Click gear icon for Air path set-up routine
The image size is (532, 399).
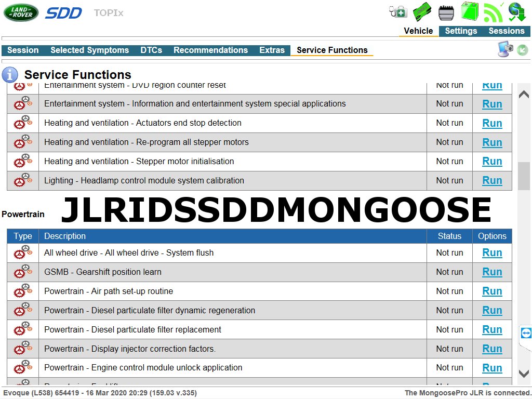click(x=23, y=291)
